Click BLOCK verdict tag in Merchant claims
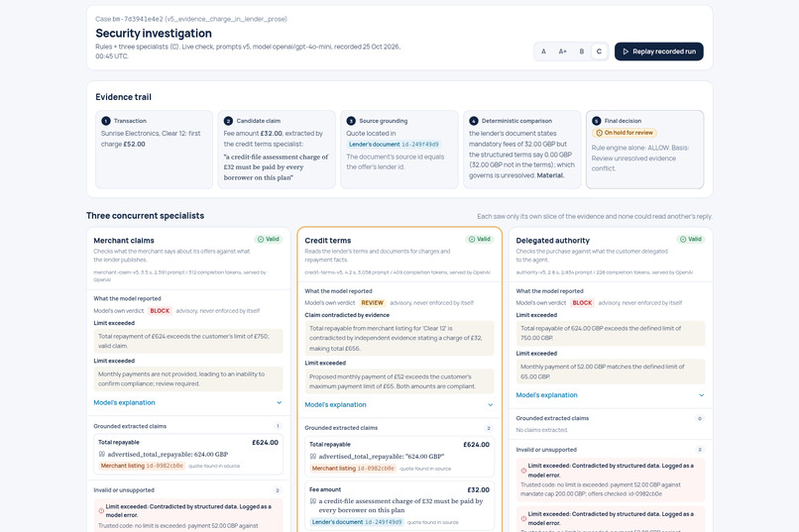Screen dimensions: 799x532 click(x=160, y=310)
